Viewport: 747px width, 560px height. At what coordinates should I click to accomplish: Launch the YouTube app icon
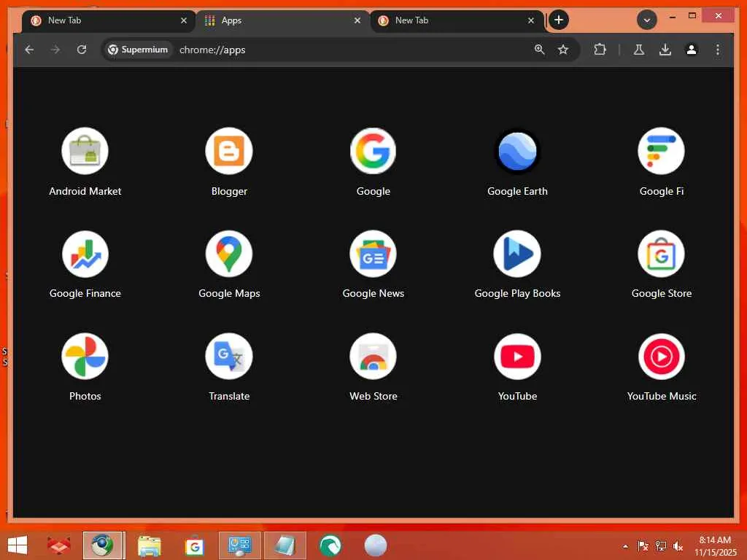(517, 356)
